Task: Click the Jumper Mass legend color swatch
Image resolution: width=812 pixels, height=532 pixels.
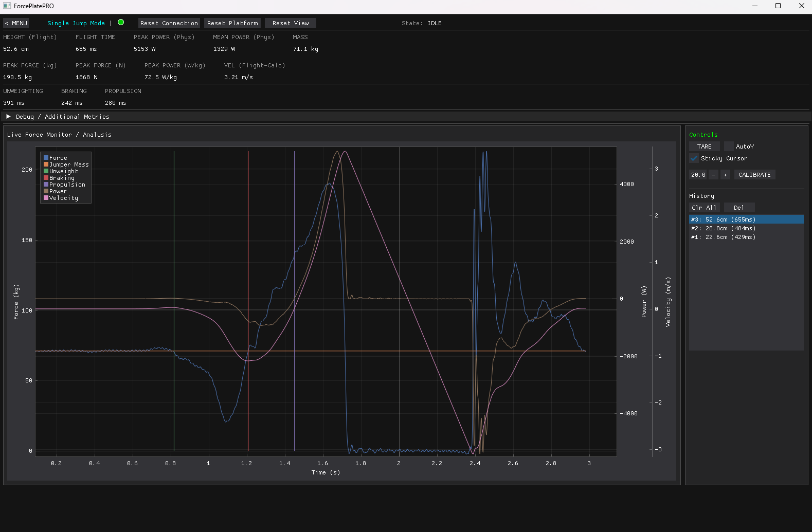Action: [46, 164]
